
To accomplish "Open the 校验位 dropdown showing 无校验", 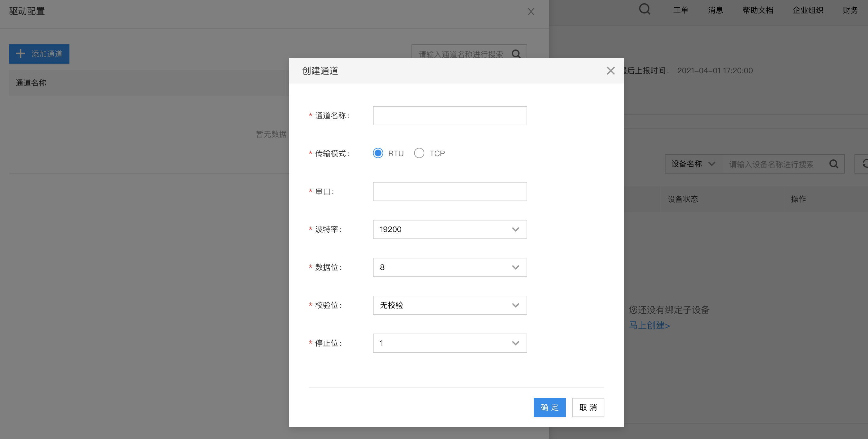I will coord(450,305).
